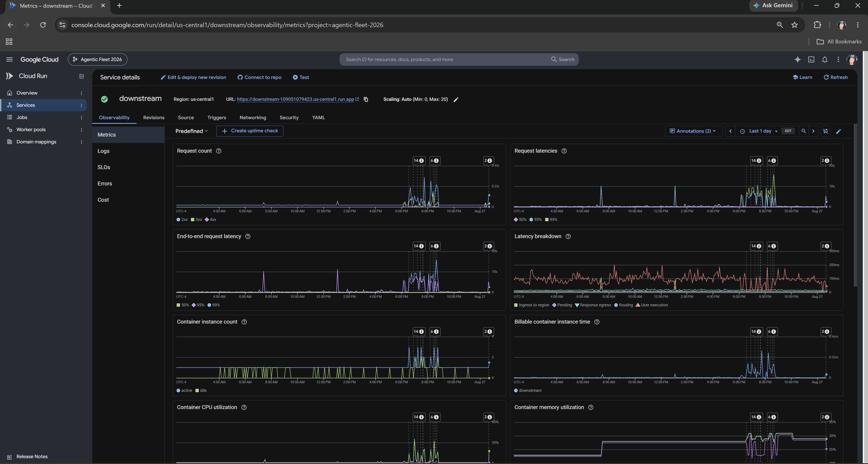Switch to the Revisions tab
The width and height of the screenshot is (868, 464).
click(x=154, y=118)
